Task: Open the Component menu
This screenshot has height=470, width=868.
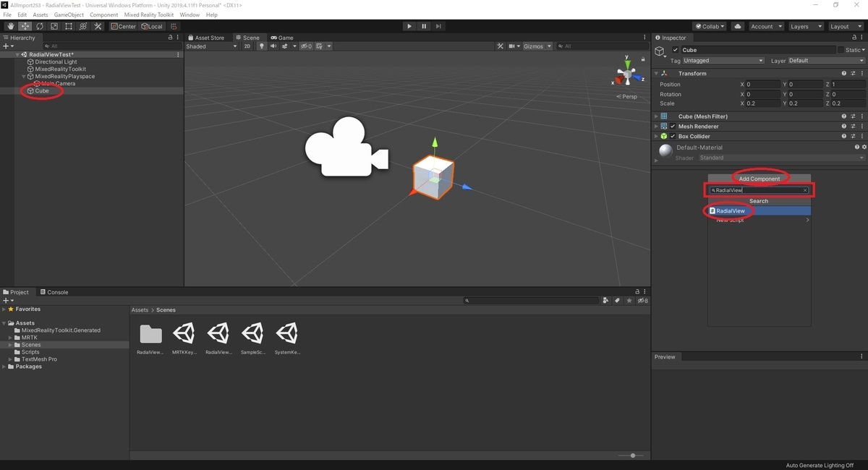Action: click(104, 14)
